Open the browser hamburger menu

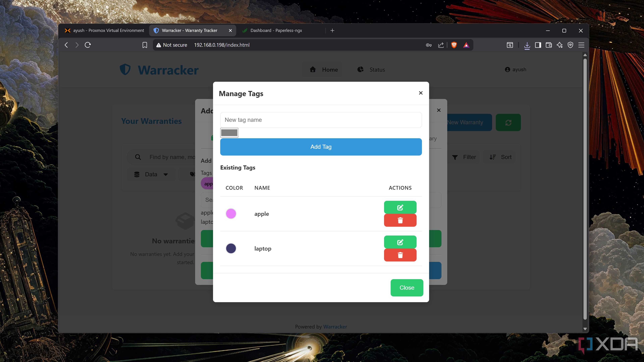pos(581,45)
